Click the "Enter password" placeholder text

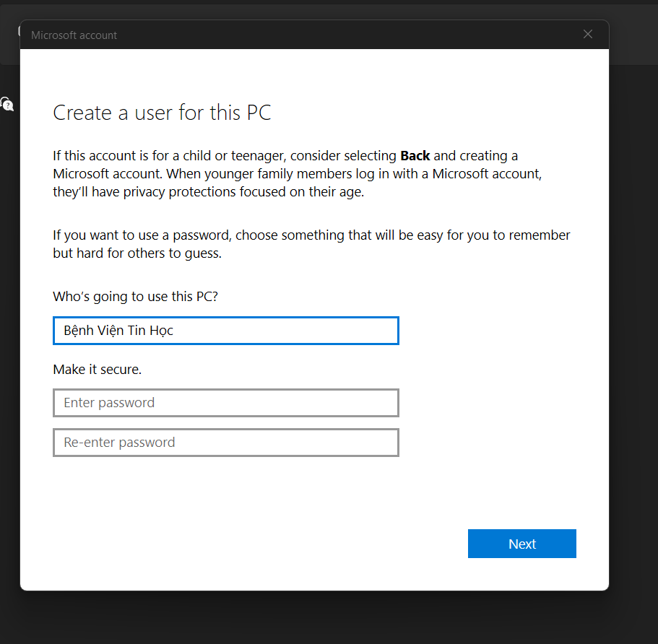[109, 403]
